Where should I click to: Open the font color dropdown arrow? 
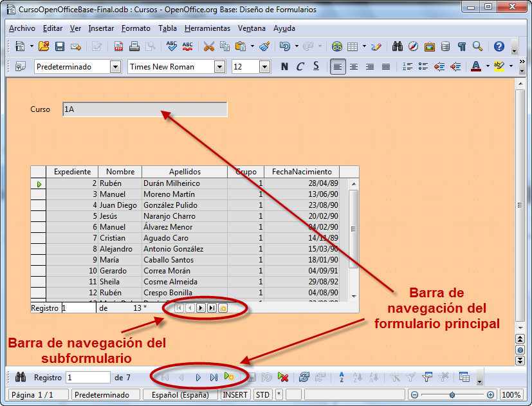coord(488,66)
